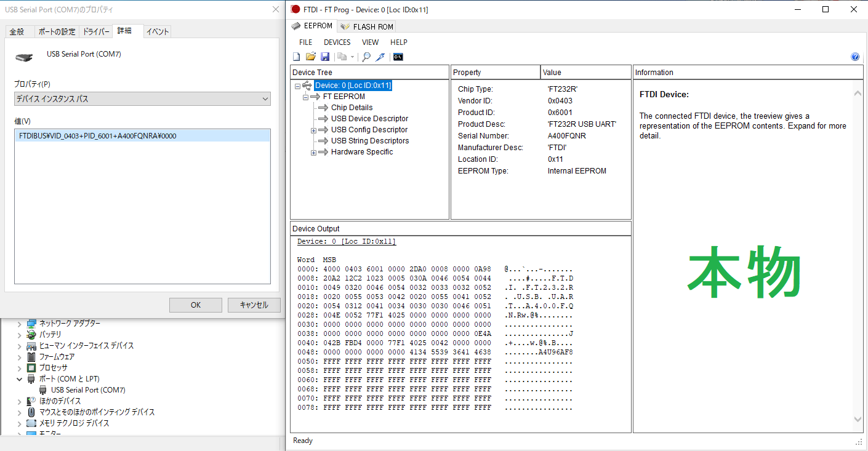Click Information panel scrollbar down arrow
868x451 pixels.
click(x=858, y=420)
